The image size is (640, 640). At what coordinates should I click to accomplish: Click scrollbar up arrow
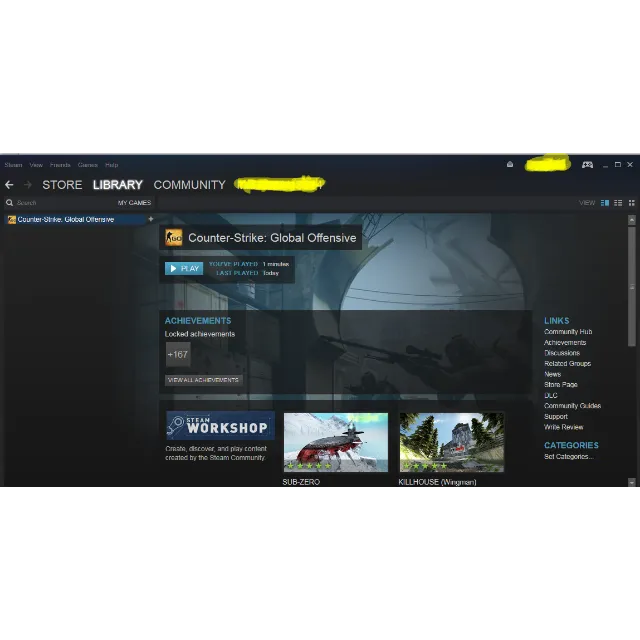631,220
